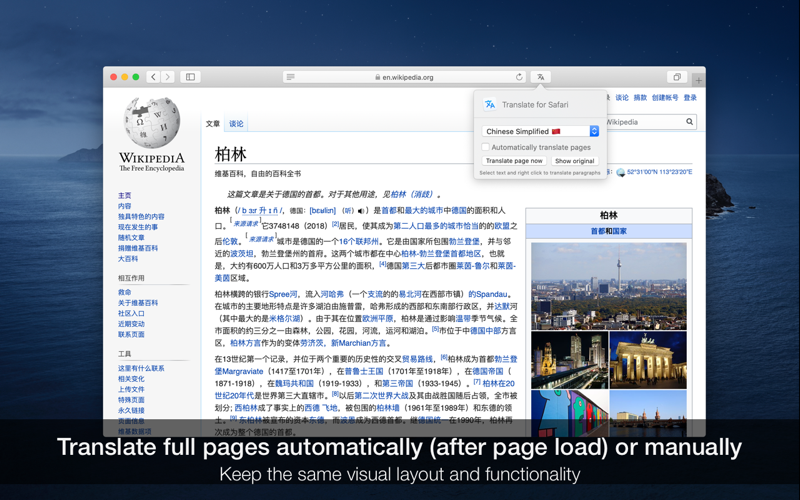
Task: Switch to the 谈论 tab beside 文章
Action: (236, 123)
